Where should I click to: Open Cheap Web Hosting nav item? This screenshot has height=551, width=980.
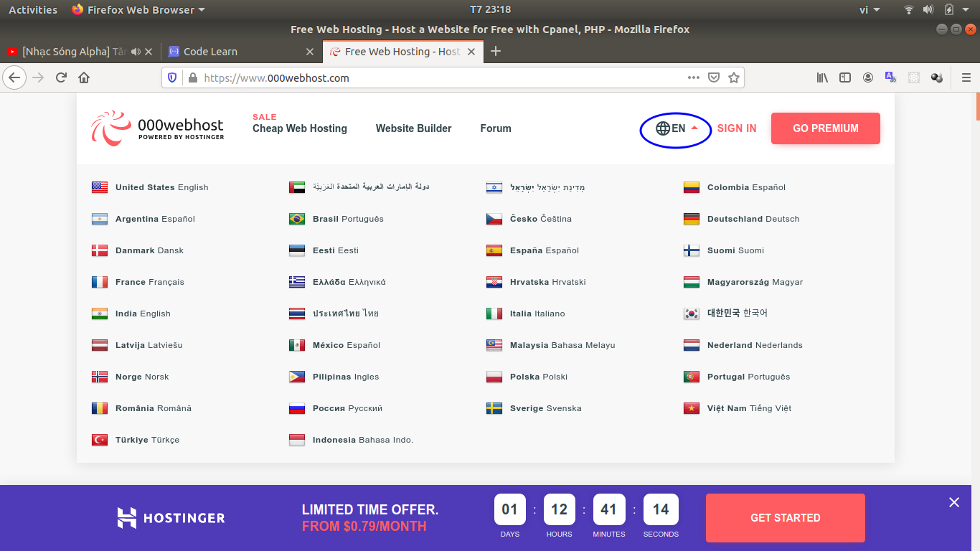[300, 128]
